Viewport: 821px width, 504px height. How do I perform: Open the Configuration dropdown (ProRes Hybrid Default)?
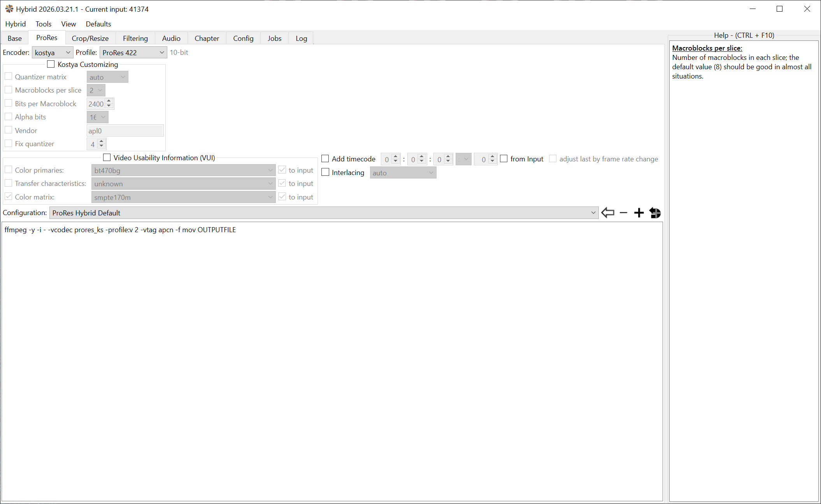coord(324,213)
